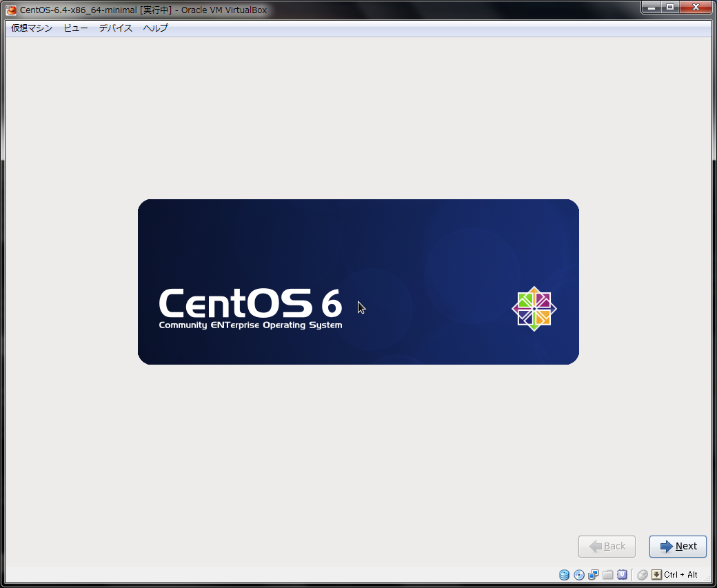Click the network adapters status icon
The width and height of the screenshot is (717, 588).
tap(594, 575)
